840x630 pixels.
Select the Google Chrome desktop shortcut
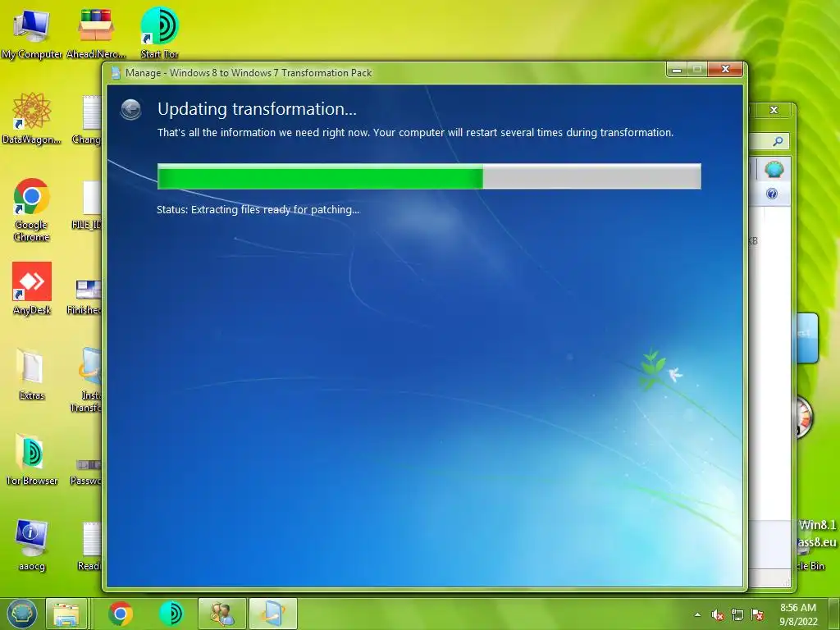coord(32,209)
